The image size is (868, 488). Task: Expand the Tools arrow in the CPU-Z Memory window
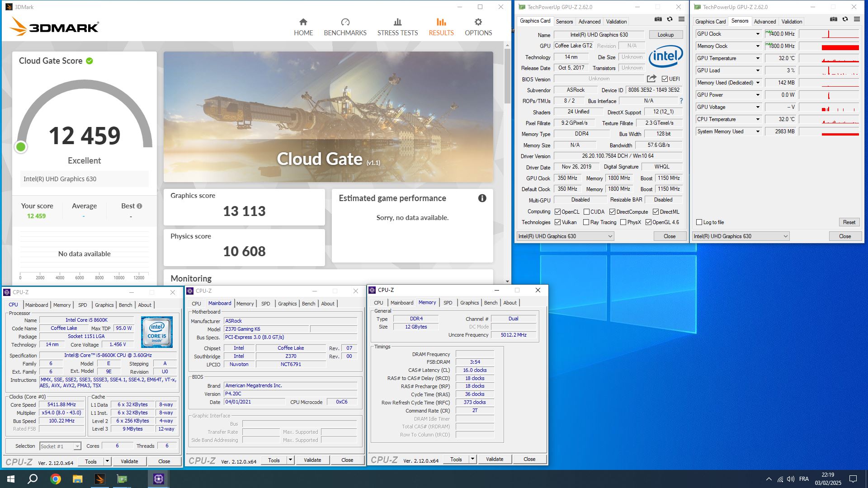pos(472,459)
